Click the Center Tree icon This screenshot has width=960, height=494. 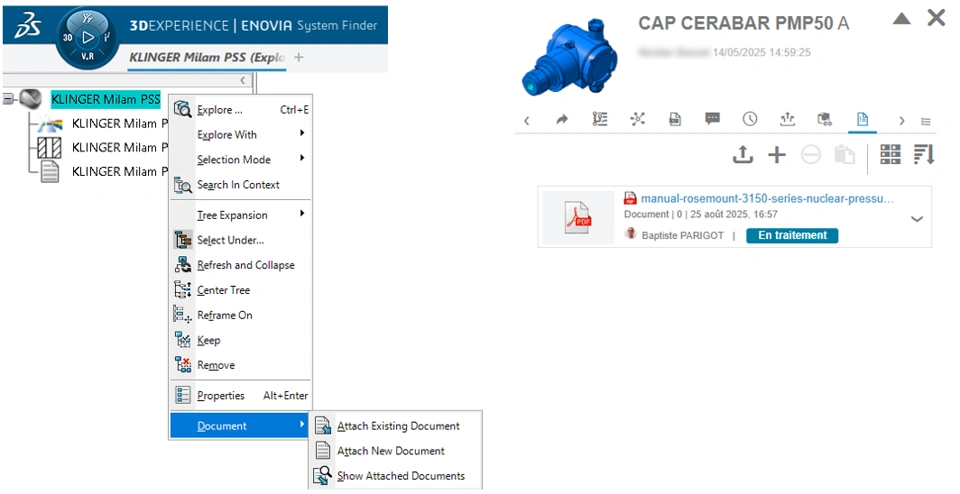click(182, 290)
